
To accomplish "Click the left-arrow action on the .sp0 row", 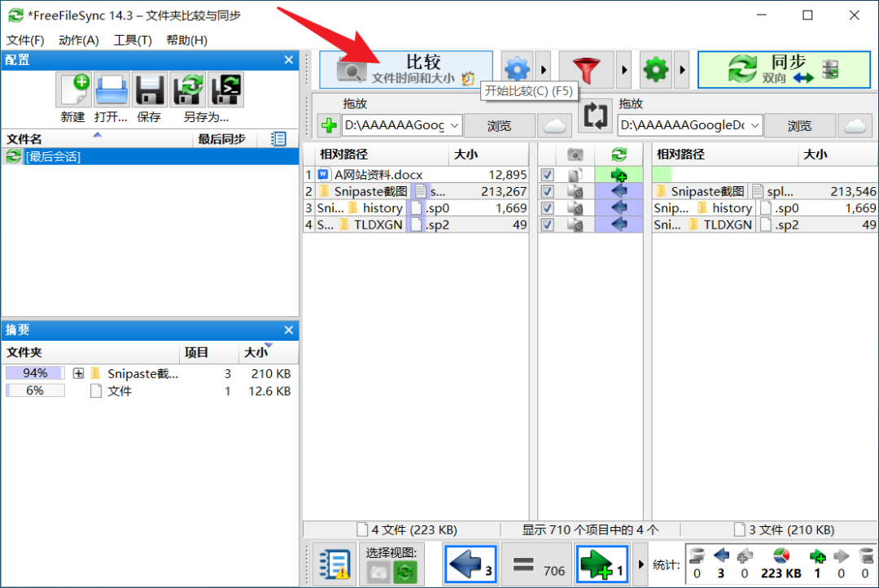I will click(x=619, y=207).
